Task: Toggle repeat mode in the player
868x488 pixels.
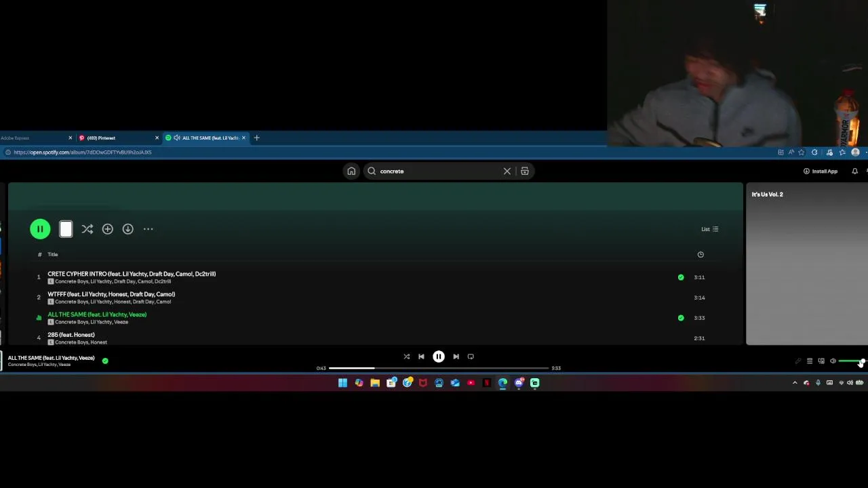Action: 471,357
